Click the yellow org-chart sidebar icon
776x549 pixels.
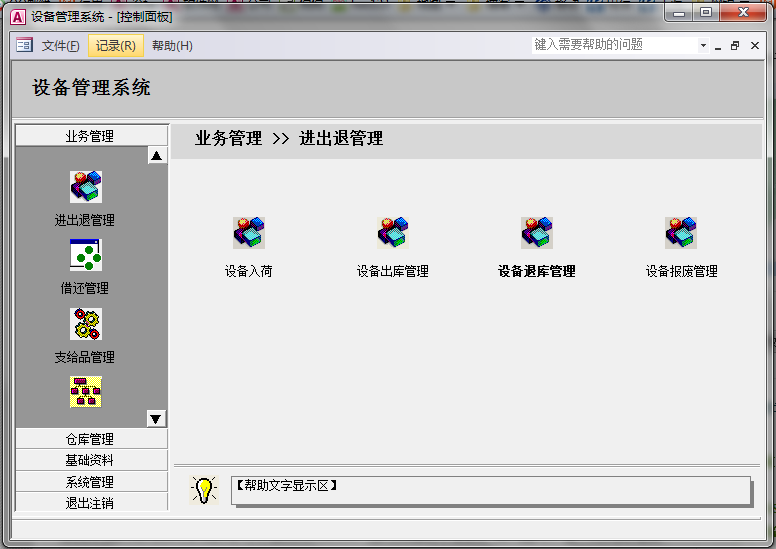pyautogui.click(x=86, y=392)
